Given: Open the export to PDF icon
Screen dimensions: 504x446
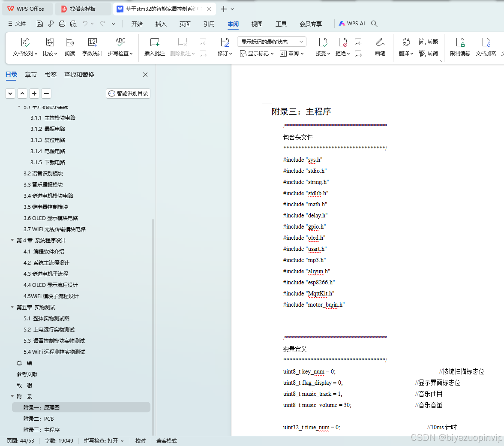Looking at the screenshot, I should (51, 24).
